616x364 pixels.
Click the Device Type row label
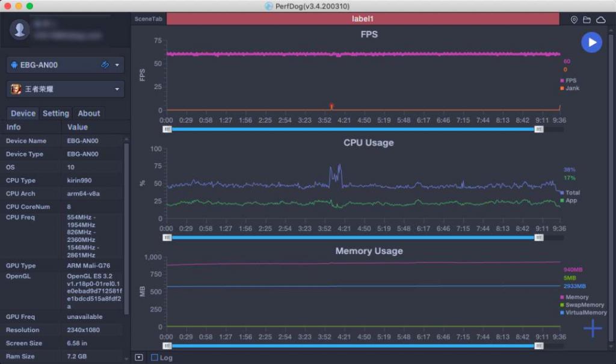24,154
